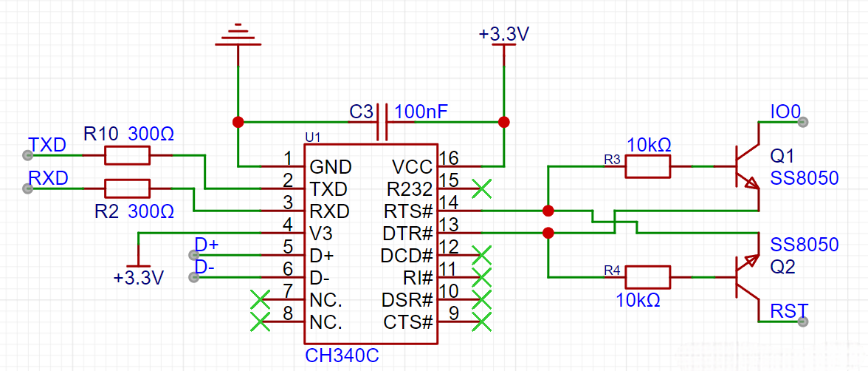Click the GND pin name inside the chip
This screenshot has height=371, width=868.
pyautogui.click(x=331, y=167)
